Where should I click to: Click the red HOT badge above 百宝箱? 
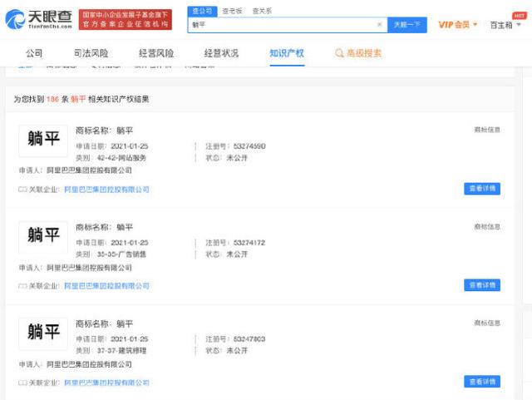tap(519, 15)
